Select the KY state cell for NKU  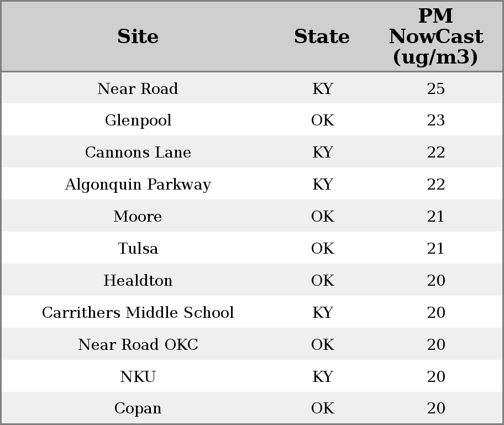[x=322, y=377]
